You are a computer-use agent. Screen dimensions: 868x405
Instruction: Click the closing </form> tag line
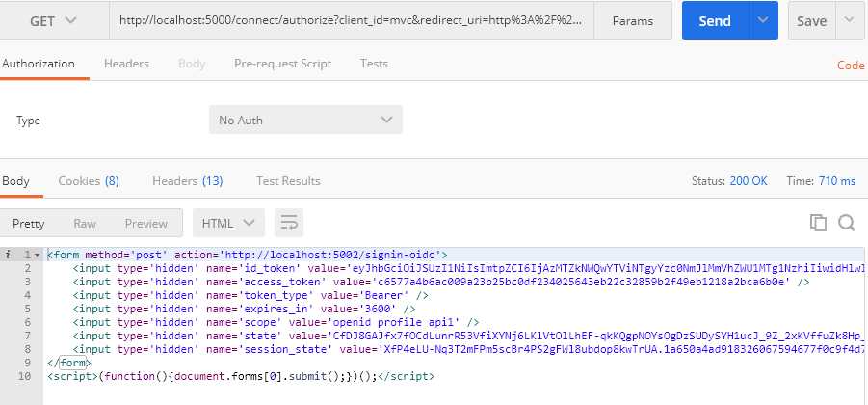tap(69, 363)
